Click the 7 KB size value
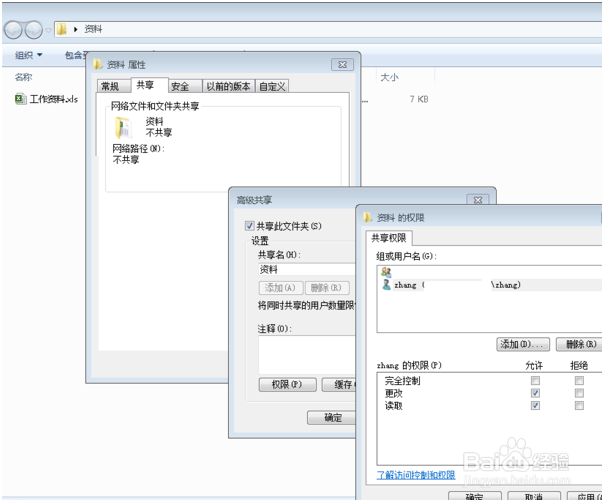Image resolution: width=604 pixels, height=502 pixels. pos(419,99)
